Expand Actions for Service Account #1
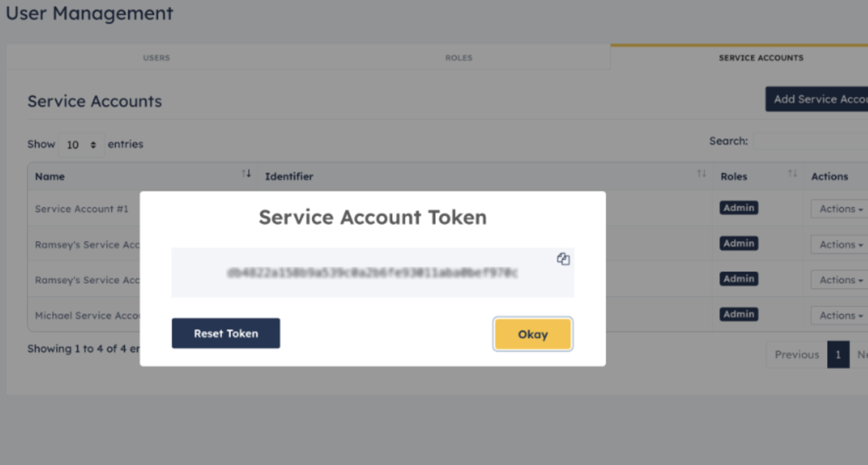Viewport: 868px width, 465px height. pos(840,209)
